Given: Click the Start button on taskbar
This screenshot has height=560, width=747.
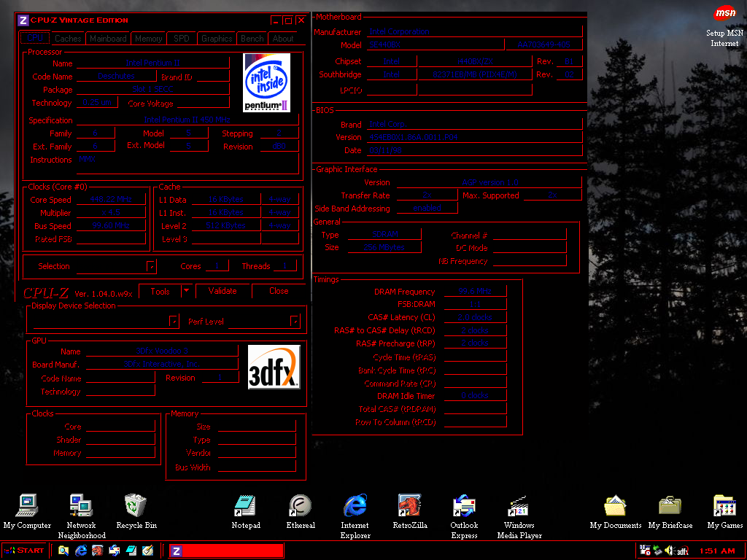Looking at the screenshot, I should 25,551.
